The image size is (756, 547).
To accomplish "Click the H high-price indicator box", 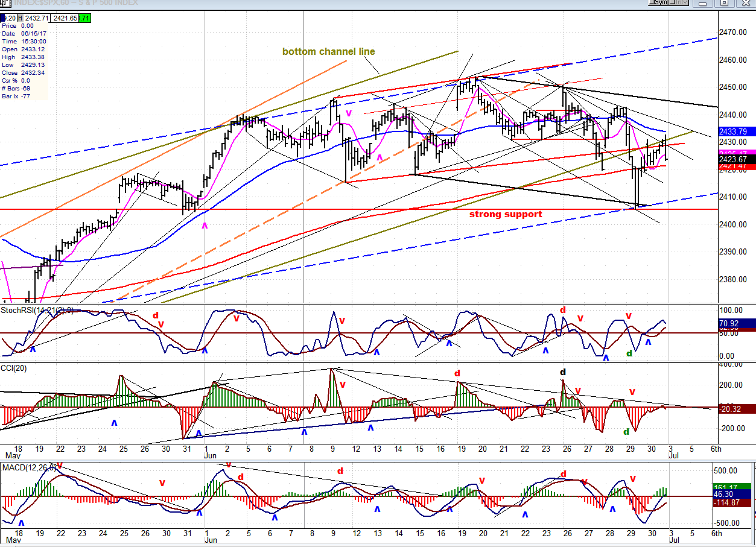I will click(19, 19).
